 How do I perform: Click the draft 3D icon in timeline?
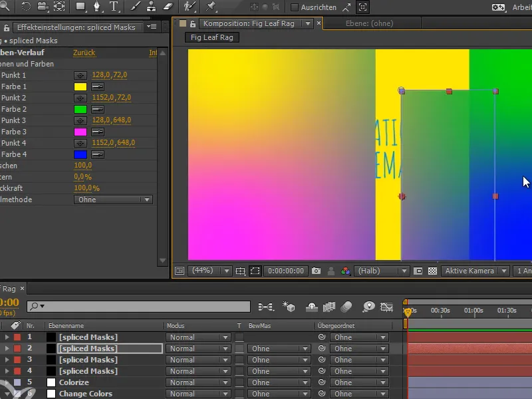coord(289,307)
